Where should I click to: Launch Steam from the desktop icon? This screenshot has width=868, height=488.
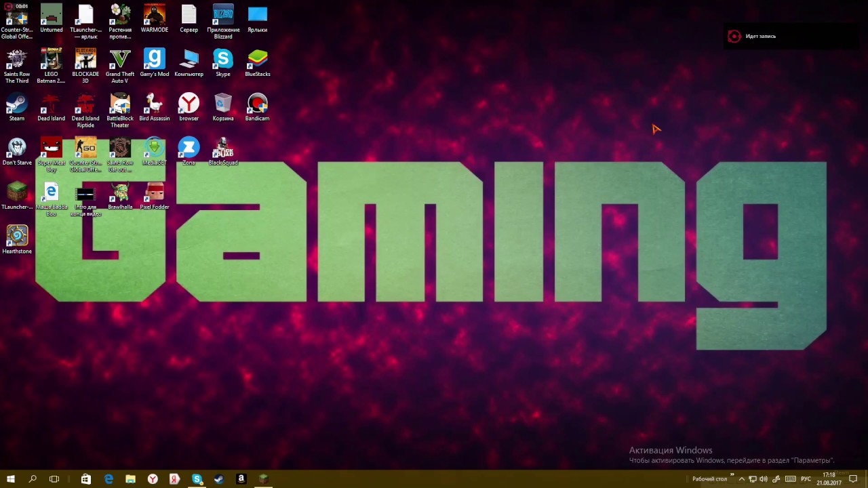pyautogui.click(x=17, y=107)
